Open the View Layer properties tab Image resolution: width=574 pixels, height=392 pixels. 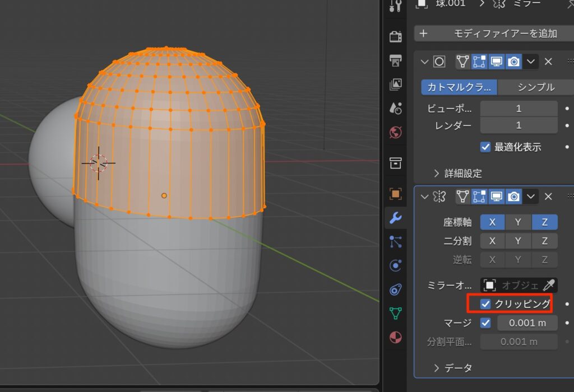point(396,85)
